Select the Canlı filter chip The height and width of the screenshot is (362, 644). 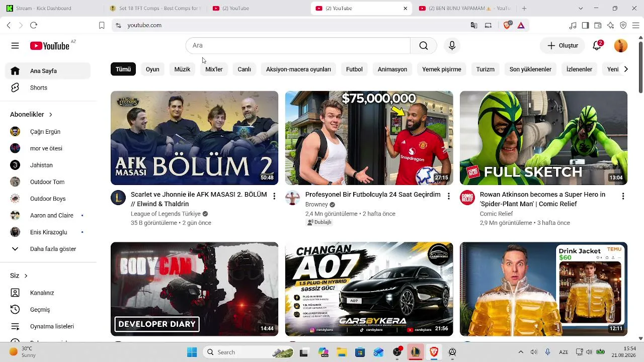click(x=245, y=69)
